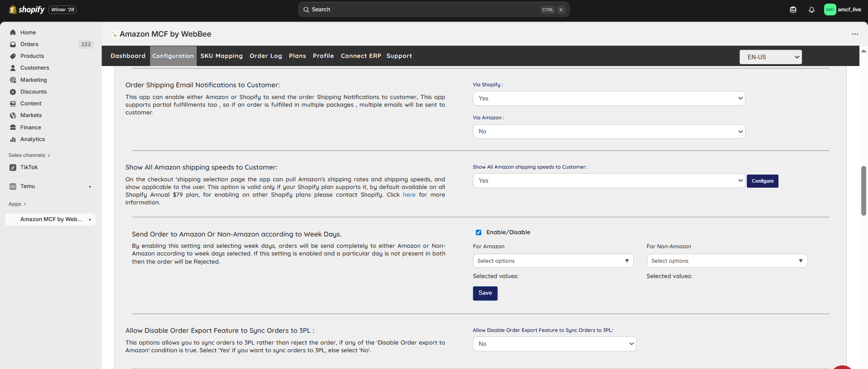Switch to the SKU Mapping tab
The image size is (868, 369).
222,56
